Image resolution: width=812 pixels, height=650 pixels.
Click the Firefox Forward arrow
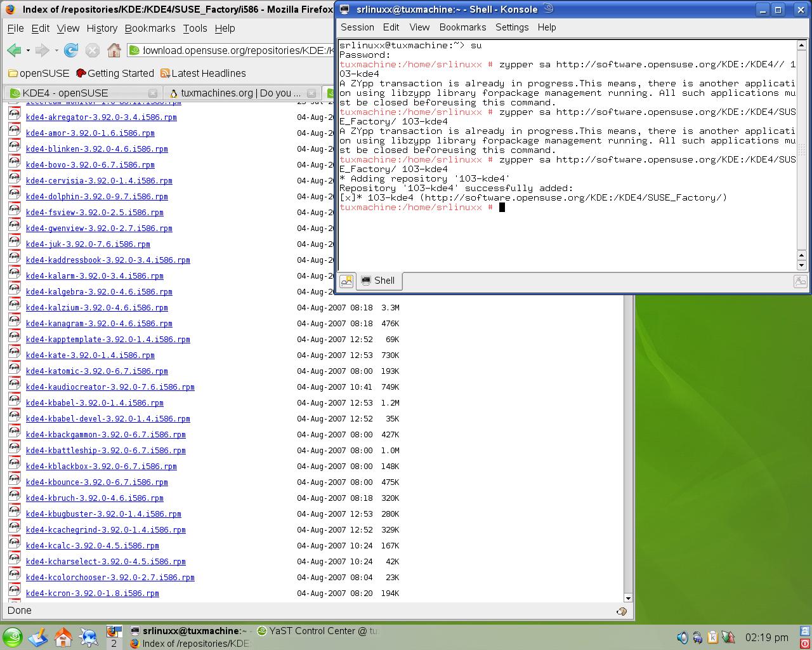[x=42, y=50]
